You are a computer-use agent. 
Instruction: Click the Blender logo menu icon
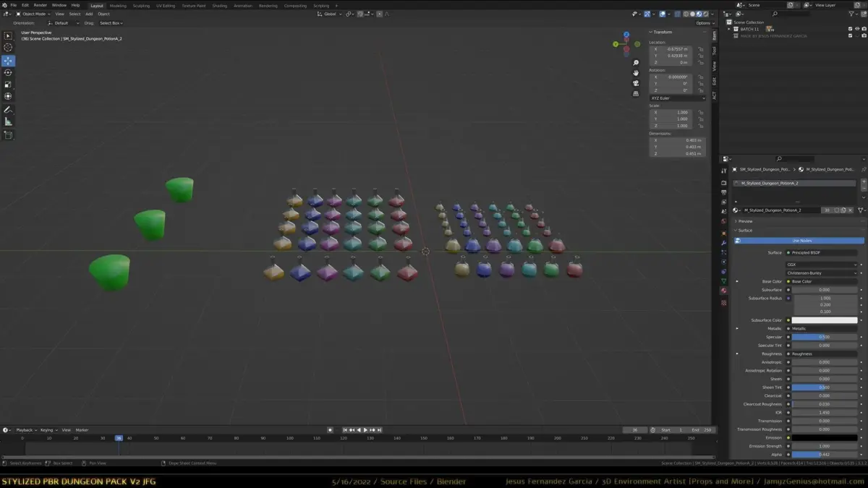4,5
